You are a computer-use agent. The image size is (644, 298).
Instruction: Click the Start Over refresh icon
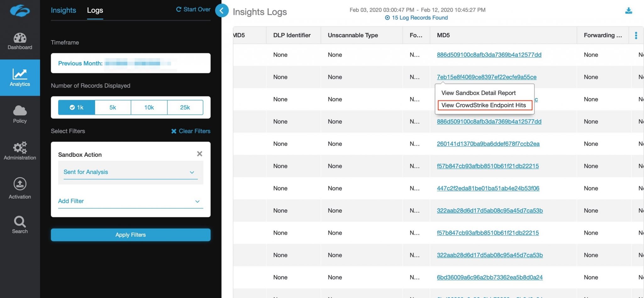pyautogui.click(x=179, y=9)
